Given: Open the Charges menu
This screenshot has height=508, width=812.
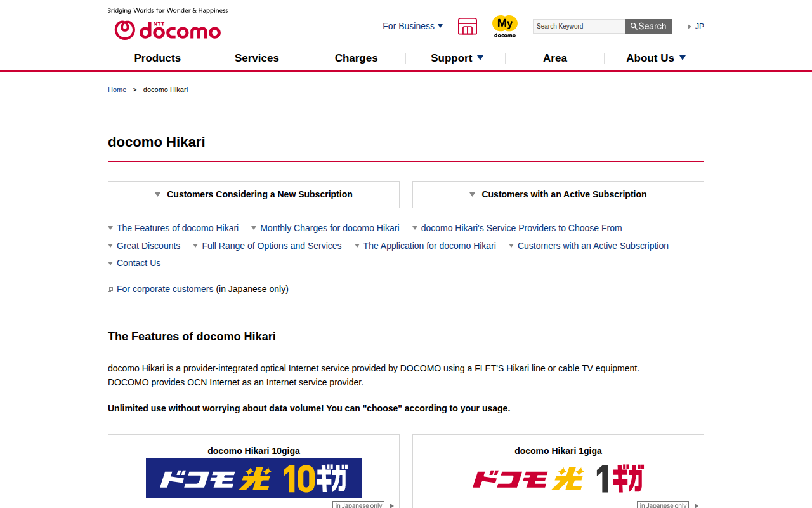Looking at the screenshot, I should pos(356,58).
